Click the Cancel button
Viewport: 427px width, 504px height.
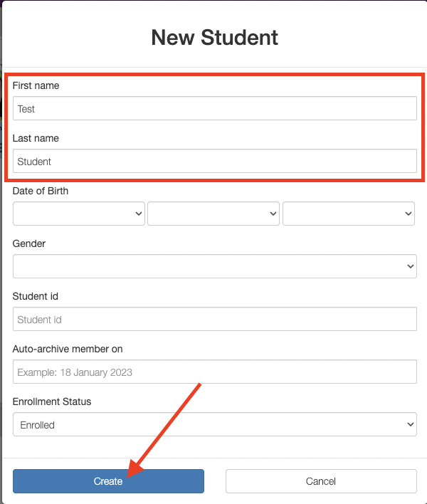(x=320, y=481)
